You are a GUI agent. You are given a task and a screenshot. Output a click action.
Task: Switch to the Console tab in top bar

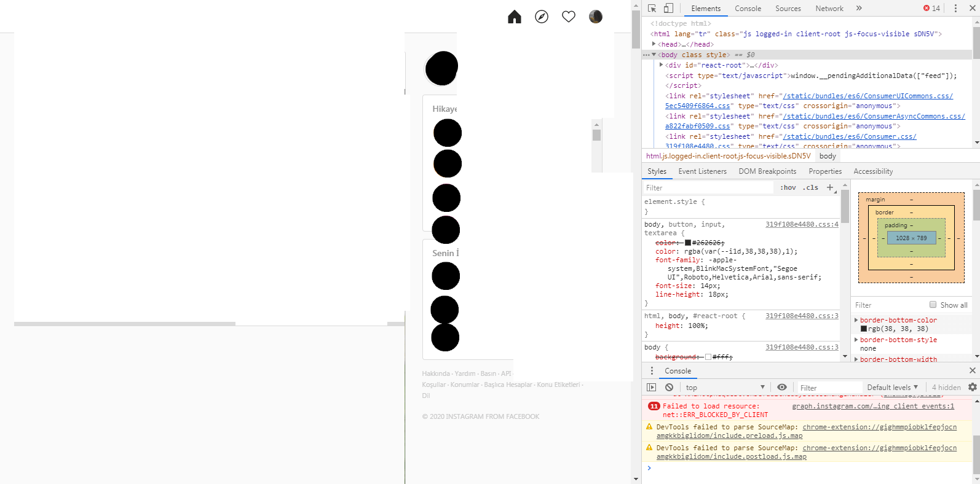click(x=748, y=8)
